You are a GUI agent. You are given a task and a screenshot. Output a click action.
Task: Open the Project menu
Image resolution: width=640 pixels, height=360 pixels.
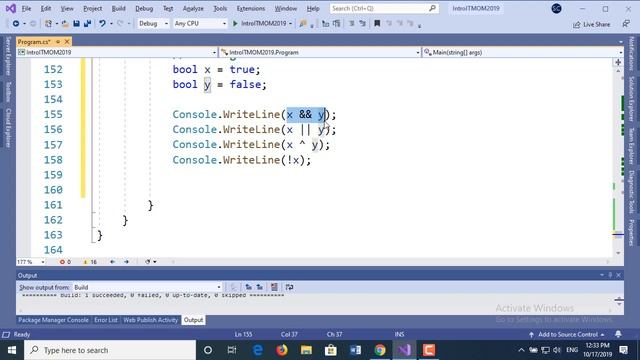click(93, 8)
